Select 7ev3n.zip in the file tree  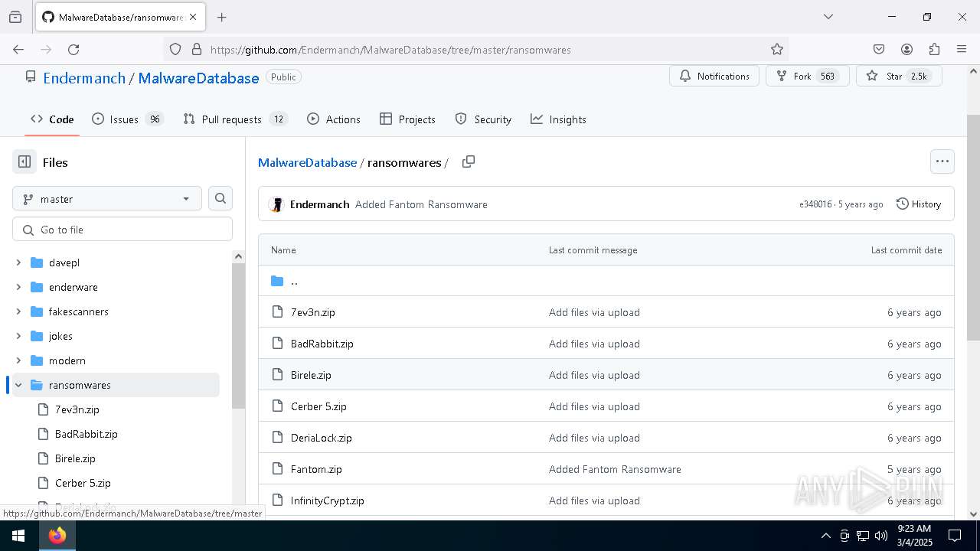point(77,409)
